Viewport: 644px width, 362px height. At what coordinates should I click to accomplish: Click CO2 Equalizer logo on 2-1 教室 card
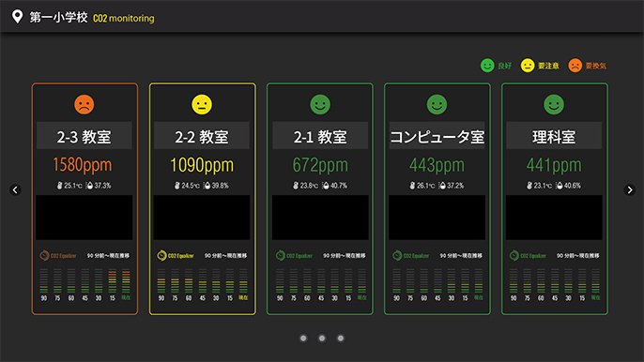(294, 255)
